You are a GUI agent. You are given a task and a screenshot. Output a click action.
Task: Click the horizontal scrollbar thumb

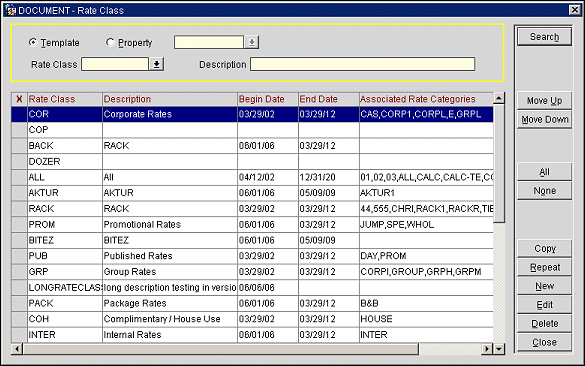click(220, 349)
